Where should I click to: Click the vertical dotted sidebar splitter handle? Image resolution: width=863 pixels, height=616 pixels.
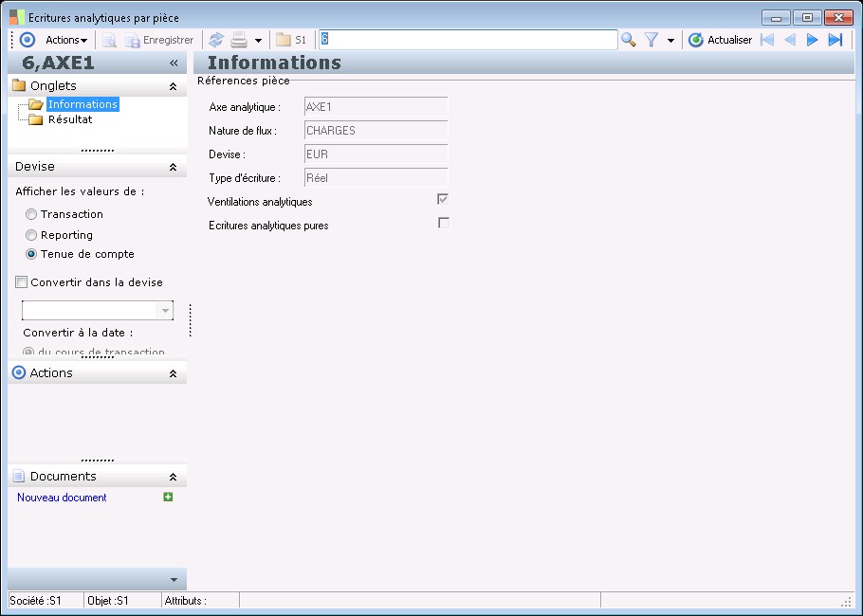click(x=191, y=320)
